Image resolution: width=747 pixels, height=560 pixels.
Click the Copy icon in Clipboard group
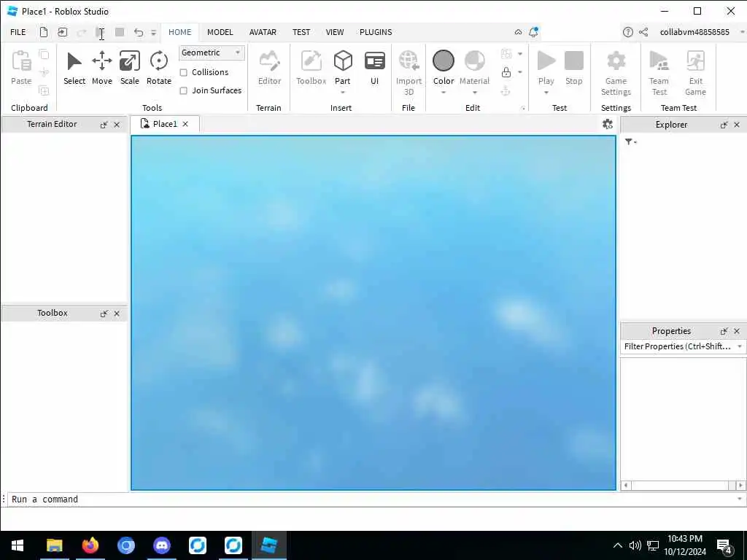[x=44, y=54]
